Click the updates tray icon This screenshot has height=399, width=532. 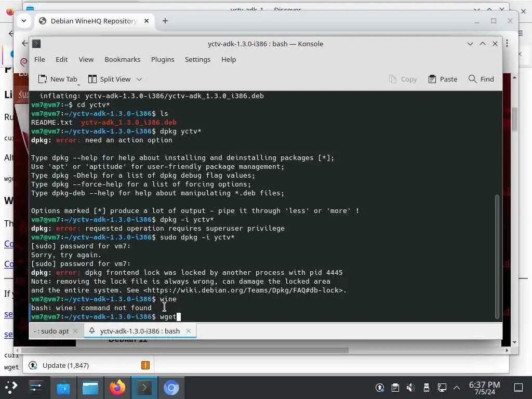point(380,388)
